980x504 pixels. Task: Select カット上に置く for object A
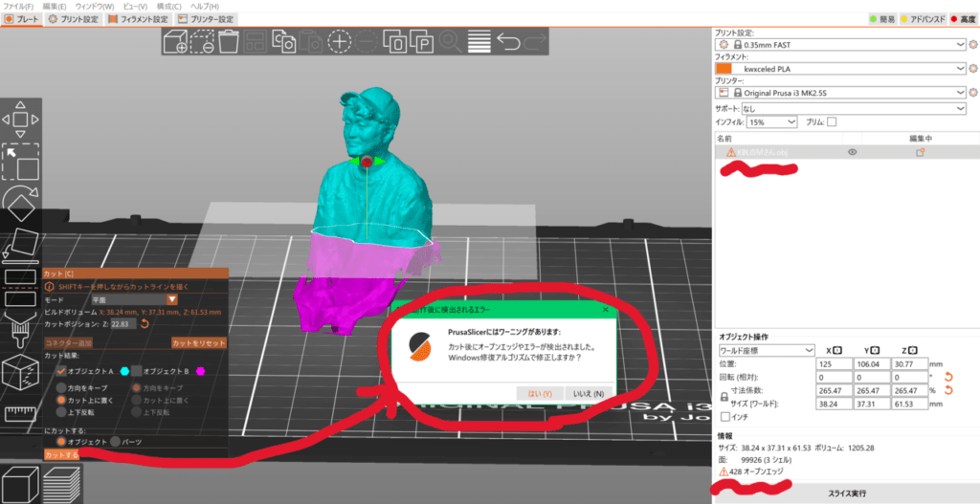pos(61,400)
